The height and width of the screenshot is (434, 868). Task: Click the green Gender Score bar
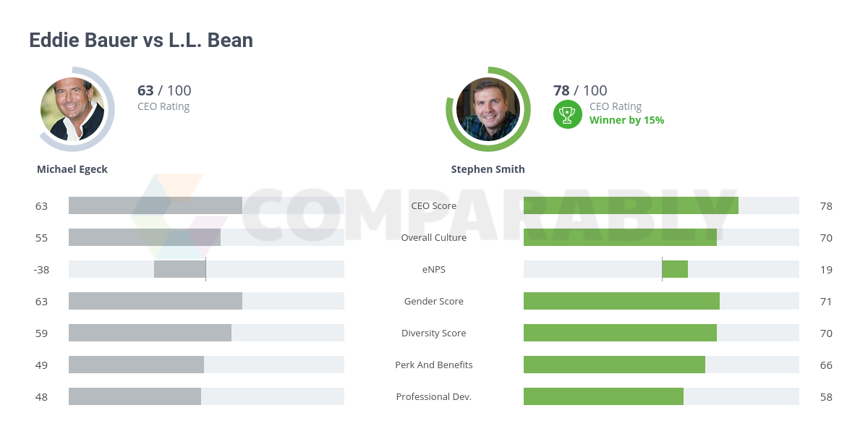621,301
